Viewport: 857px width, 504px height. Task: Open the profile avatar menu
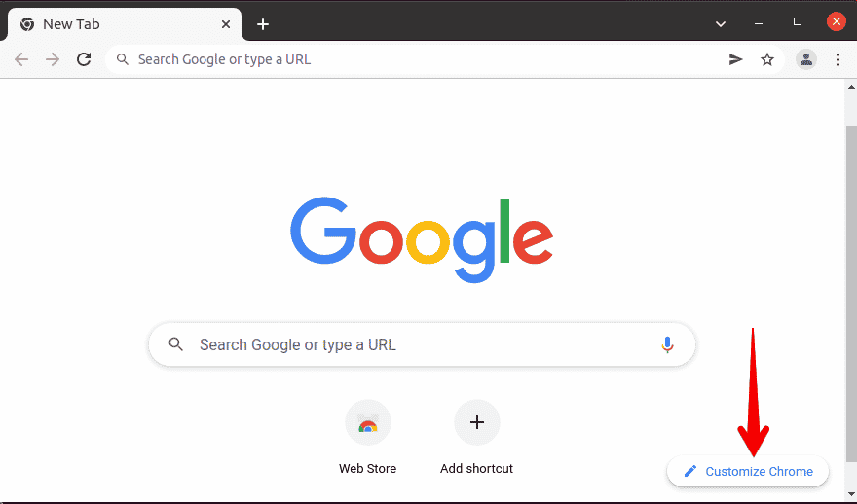coord(806,59)
